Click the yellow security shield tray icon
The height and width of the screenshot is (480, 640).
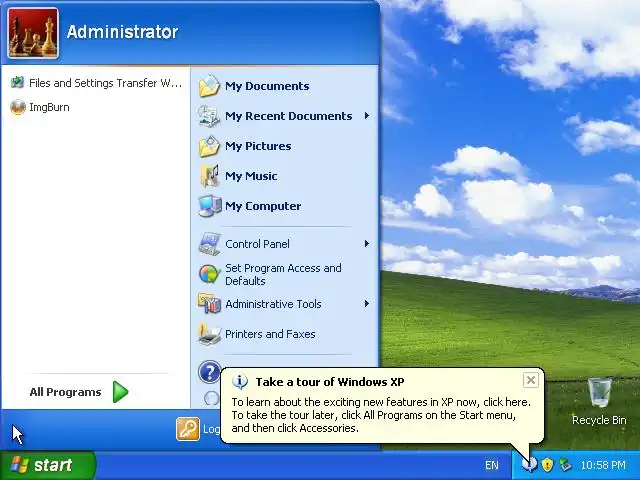coord(547,464)
